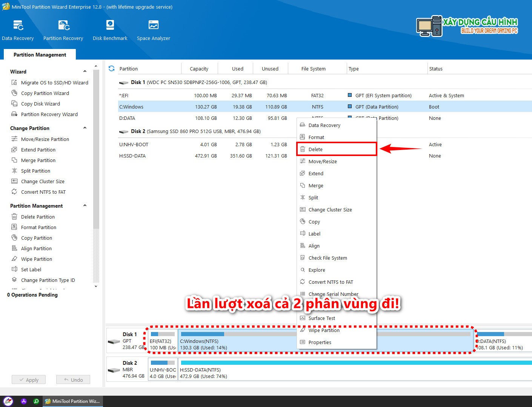The width and height of the screenshot is (532, 407).
Task: Select the Partition Management tab
Action: click(x=40, y=55)
